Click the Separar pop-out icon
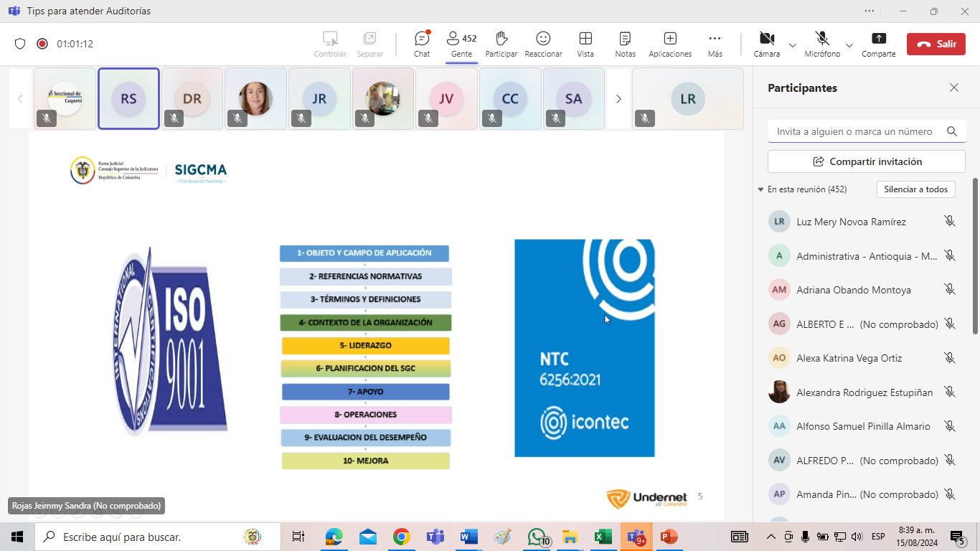The height and width of the screenshot is (551, 980). [x=369, y=44]
